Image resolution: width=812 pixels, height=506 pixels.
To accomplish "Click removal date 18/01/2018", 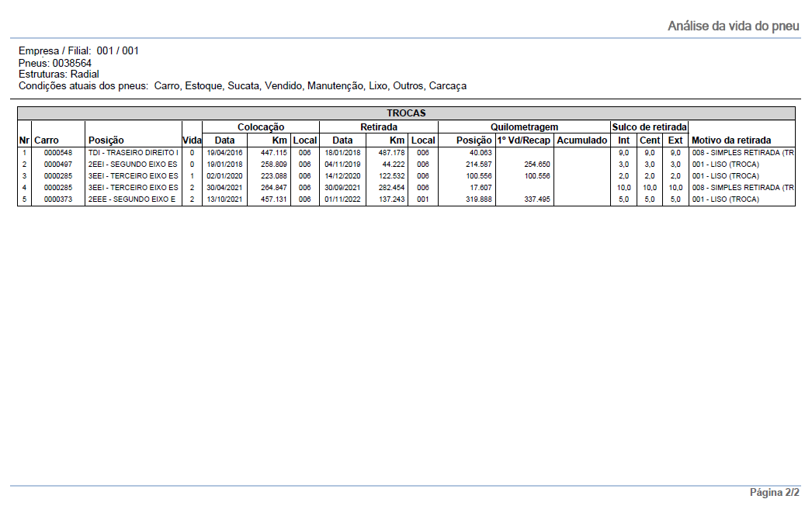I will (343, 153).
